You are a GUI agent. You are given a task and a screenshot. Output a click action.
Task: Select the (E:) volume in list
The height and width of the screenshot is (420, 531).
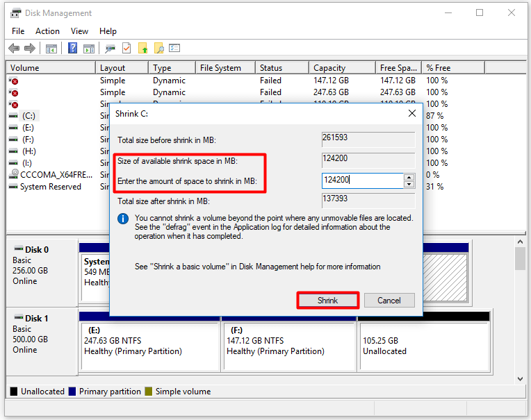tap(28, 128)
